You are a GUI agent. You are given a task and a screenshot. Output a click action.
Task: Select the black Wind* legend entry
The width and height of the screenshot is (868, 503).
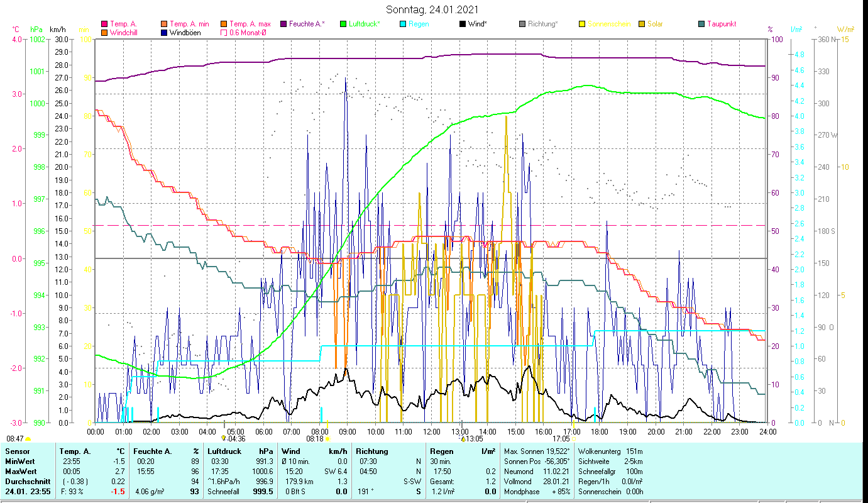click(x=473, y=24)
